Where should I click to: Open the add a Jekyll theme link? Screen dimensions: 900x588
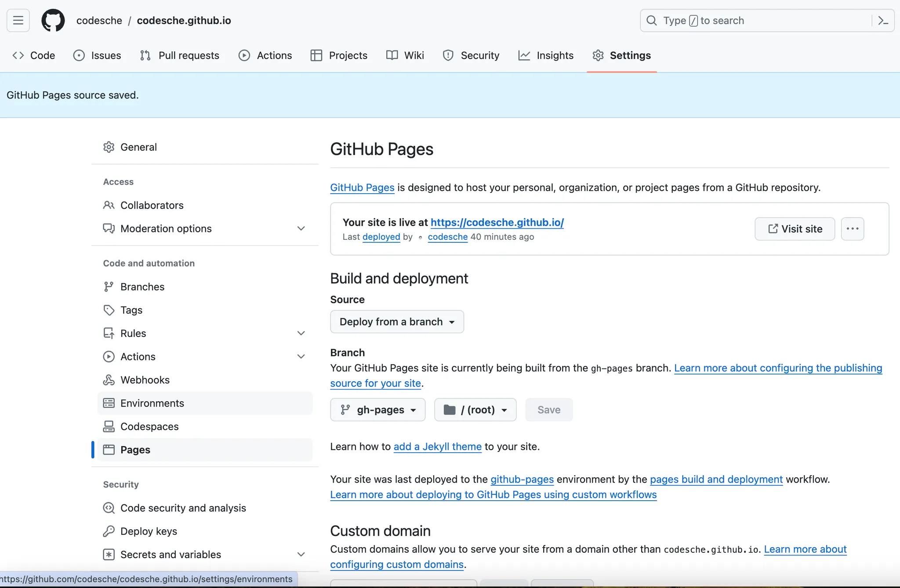tap(437, 447)
